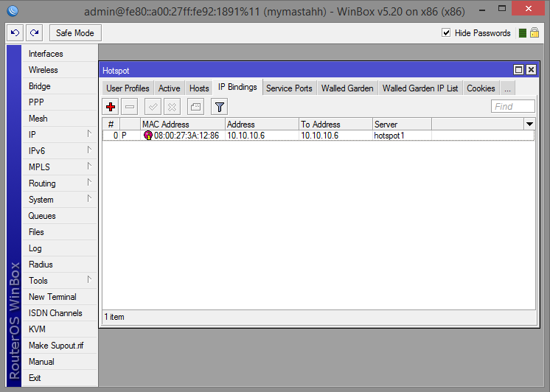Click the Safe Mode button
The image size is (550, 392).
[75, 33]
